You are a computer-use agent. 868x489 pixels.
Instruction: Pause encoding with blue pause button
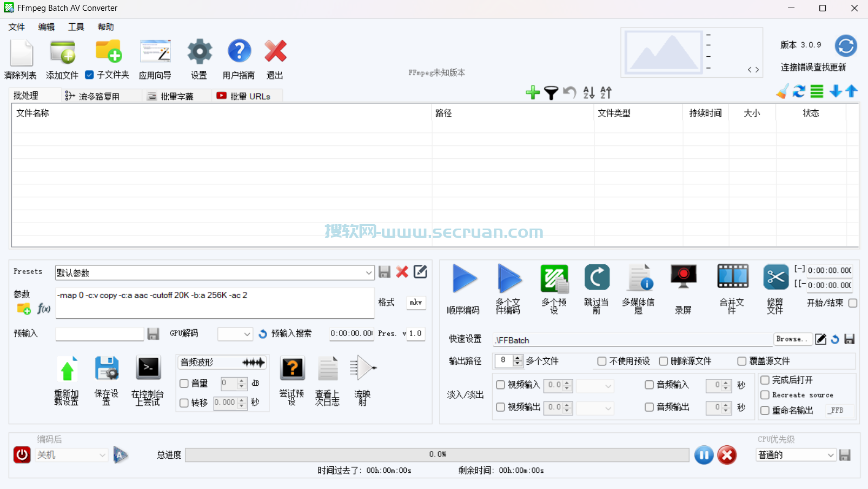click(x=704, y=455)
